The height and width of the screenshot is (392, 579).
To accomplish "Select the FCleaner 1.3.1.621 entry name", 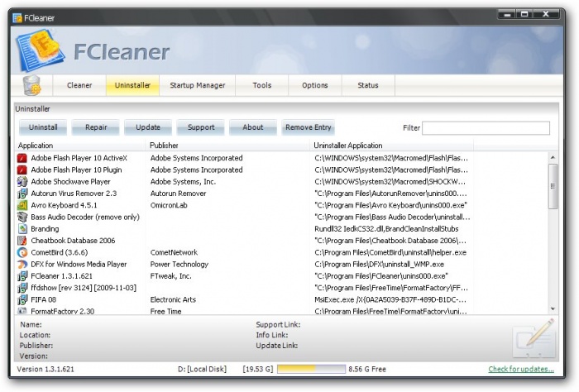I will tap(61, 276).
